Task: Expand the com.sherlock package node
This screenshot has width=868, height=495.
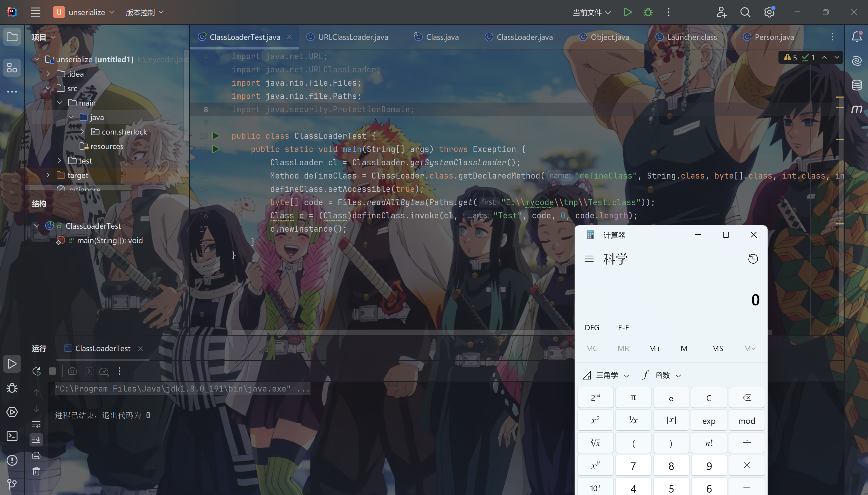Action: coord(82,132)
